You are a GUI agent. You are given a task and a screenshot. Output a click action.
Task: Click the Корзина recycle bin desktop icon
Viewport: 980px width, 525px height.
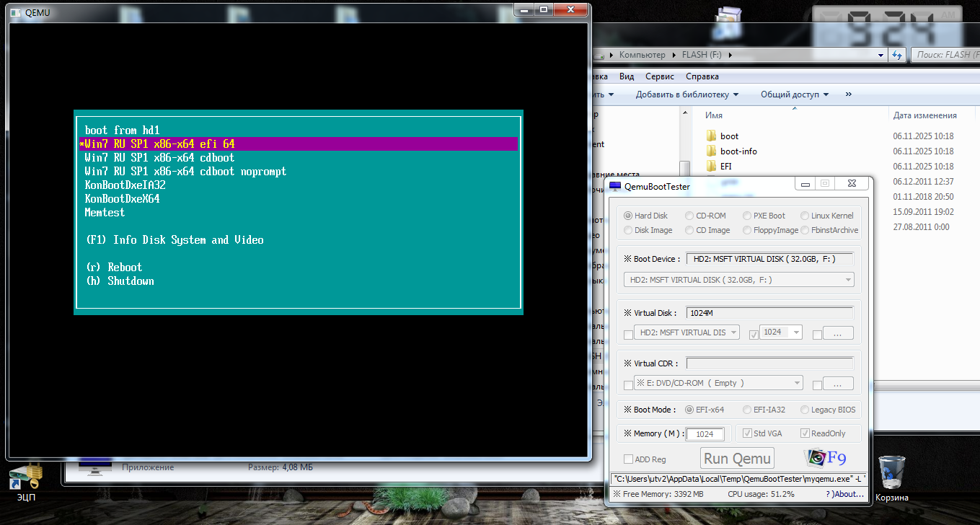pos(891,472)
